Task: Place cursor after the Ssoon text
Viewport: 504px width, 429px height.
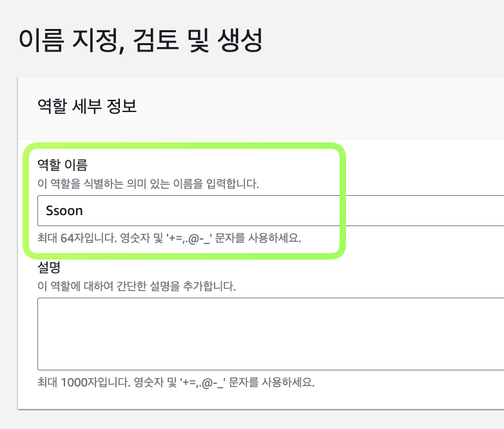Action: [84, 211]
